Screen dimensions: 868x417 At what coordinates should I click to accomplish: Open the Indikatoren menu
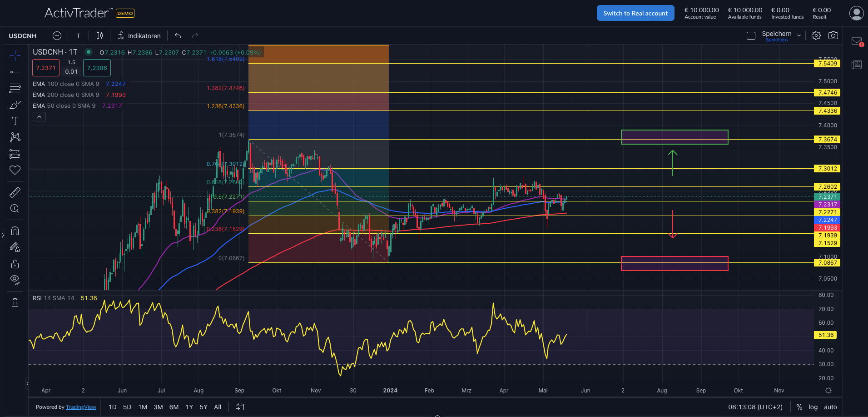tap(144, 35)
